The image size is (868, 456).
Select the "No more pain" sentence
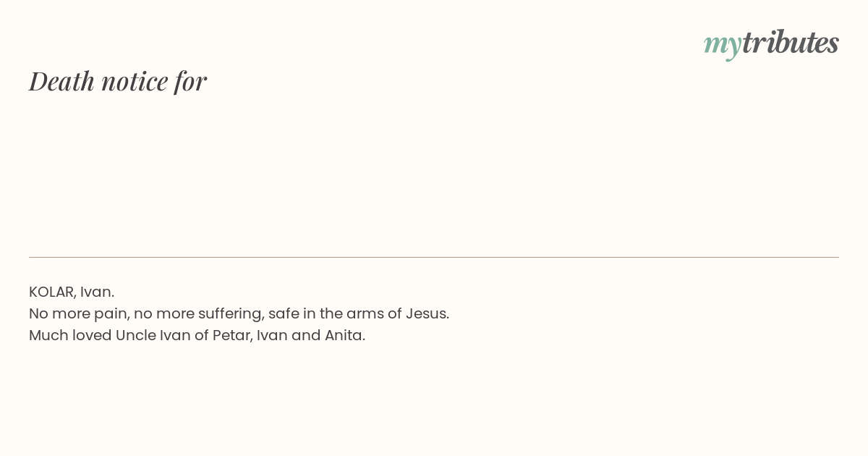pyautogui.click(x=239, y=313)
